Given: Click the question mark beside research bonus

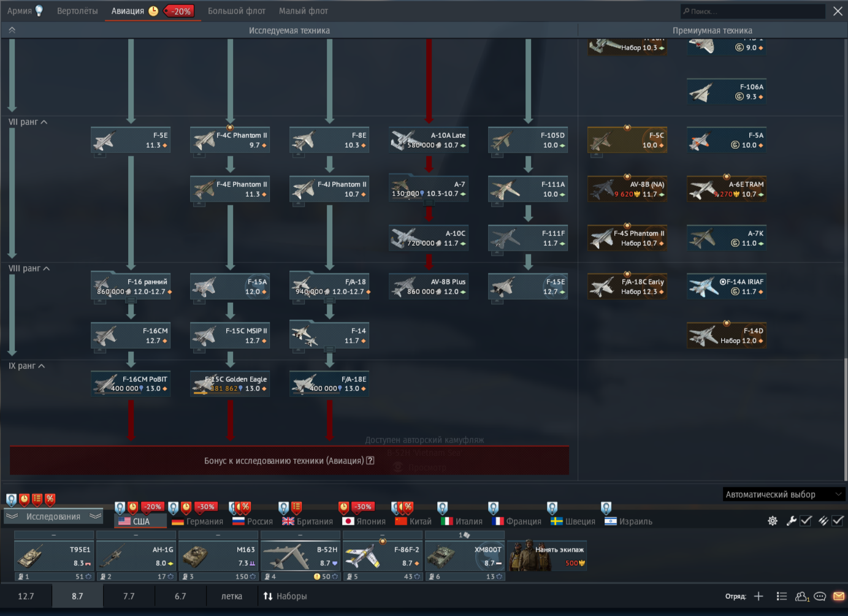Looking at the screenshot, I should [370, 460].
